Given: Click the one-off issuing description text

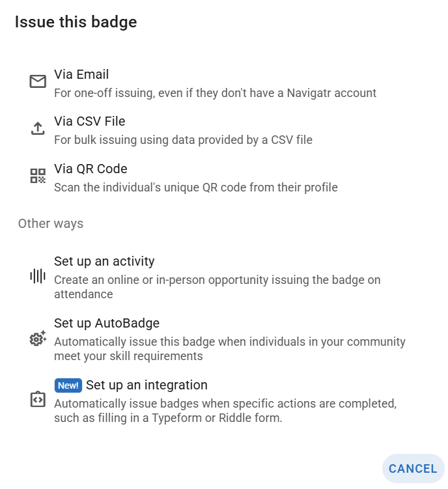Looking at the screenshot, I should [216, 93].
